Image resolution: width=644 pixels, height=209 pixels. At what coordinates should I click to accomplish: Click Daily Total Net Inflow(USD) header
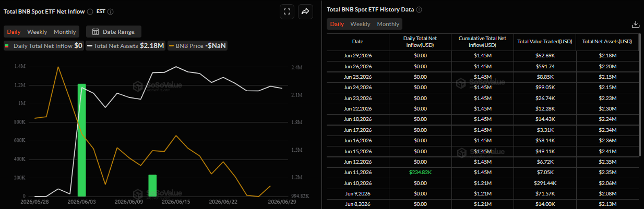(x=420, y=42)
